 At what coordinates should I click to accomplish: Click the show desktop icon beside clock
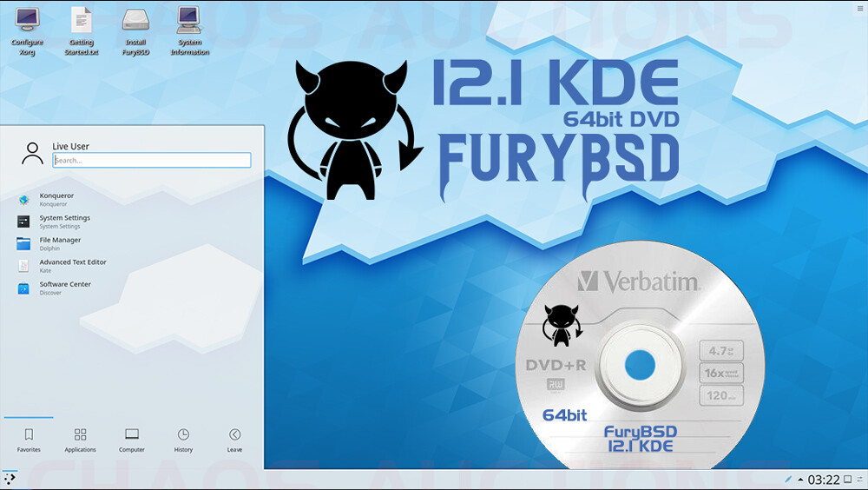tap(847, 480)
